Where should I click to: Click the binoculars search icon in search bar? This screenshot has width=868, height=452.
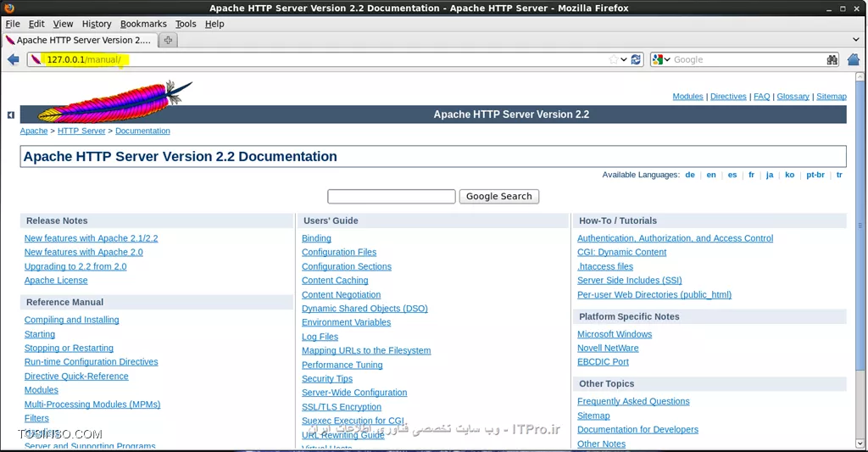[832, 59]
